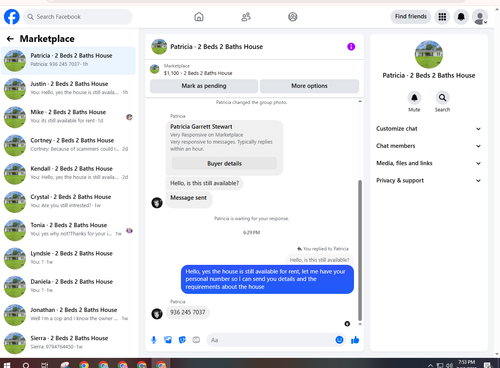500x368 pixels.
Task: Search in conversation with magnifier icon
Action: tap(442, 98)
